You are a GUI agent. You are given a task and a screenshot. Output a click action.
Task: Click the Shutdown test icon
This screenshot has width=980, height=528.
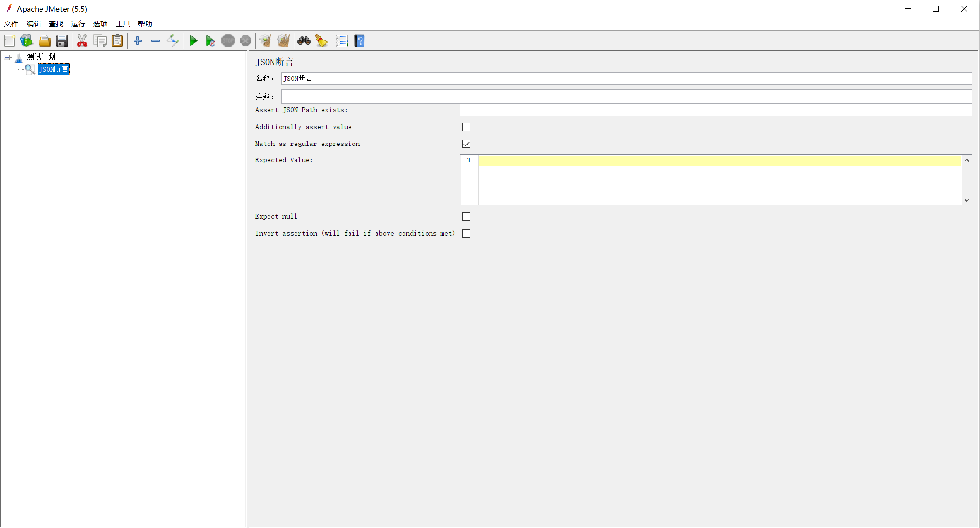pyautogui.click(x=246, y=41)
